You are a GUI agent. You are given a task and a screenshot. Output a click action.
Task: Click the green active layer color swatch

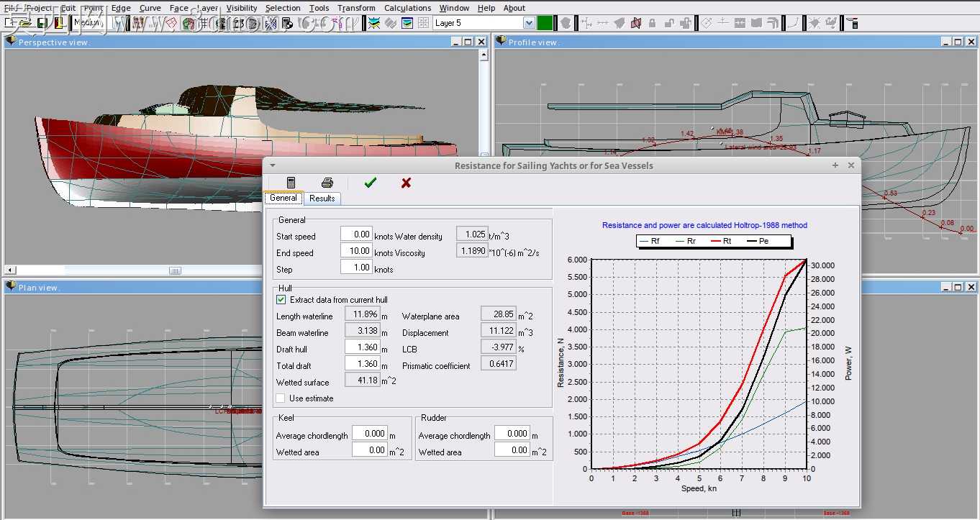545,23
